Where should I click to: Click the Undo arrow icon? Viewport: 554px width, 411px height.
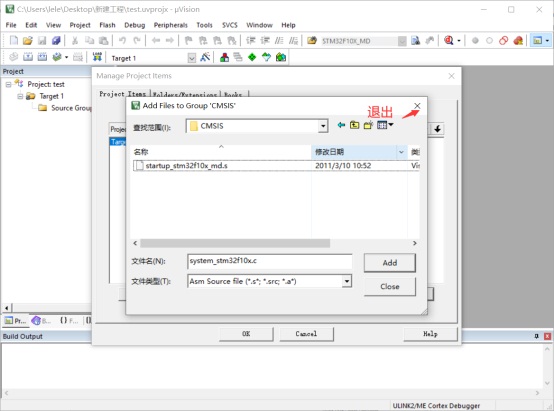coord(122,41)
